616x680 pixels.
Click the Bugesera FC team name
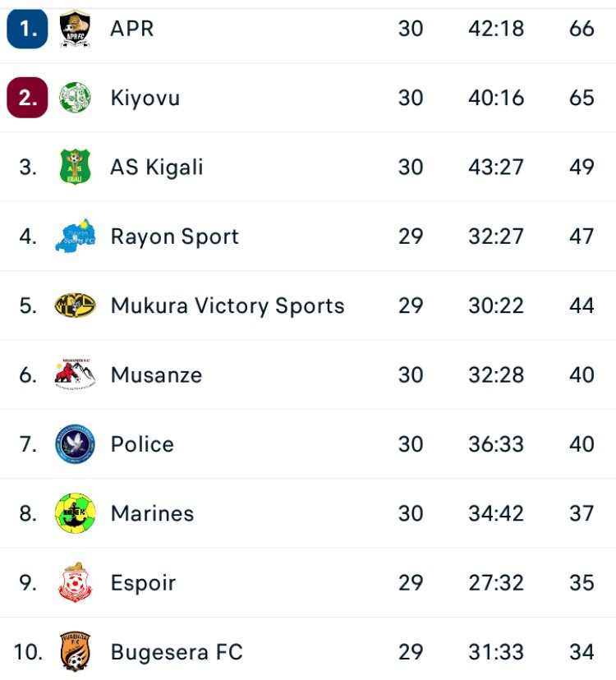(x=177, y=652)
